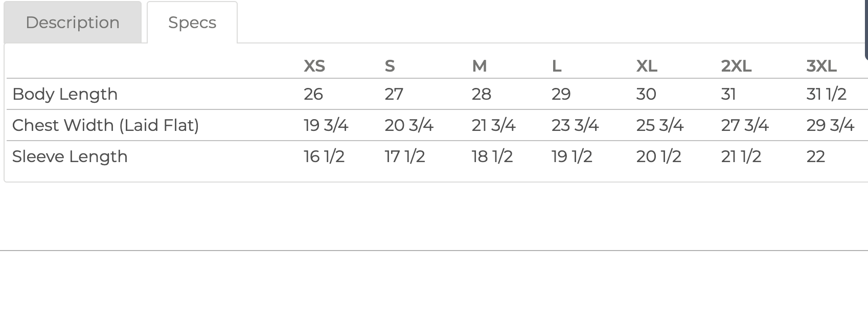Click the 3XL size column header

(x=821, y=66)
